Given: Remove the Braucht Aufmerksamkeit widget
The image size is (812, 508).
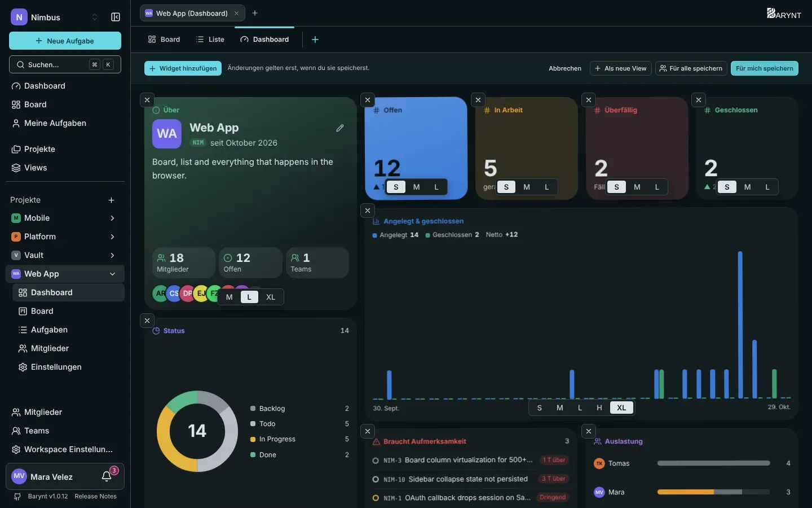Looking at the screenshot, I should (x=368, y=431).
